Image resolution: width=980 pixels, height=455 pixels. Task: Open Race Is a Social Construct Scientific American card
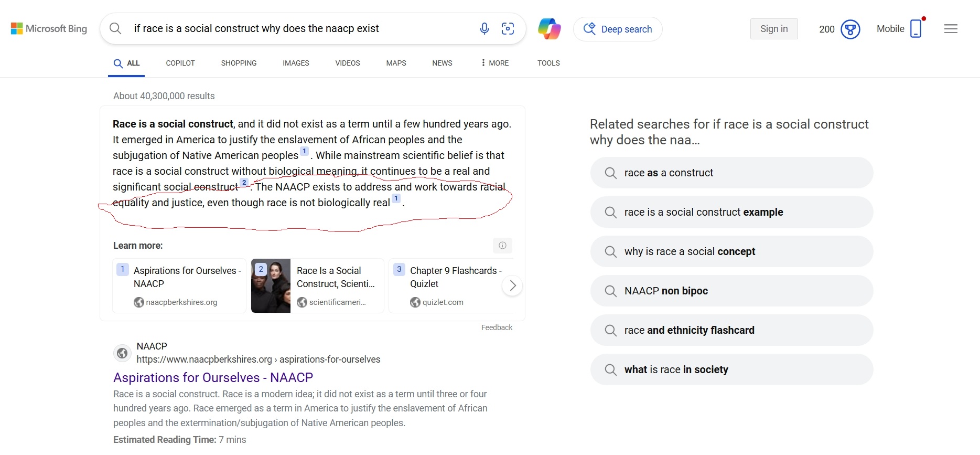pos(318,286)
